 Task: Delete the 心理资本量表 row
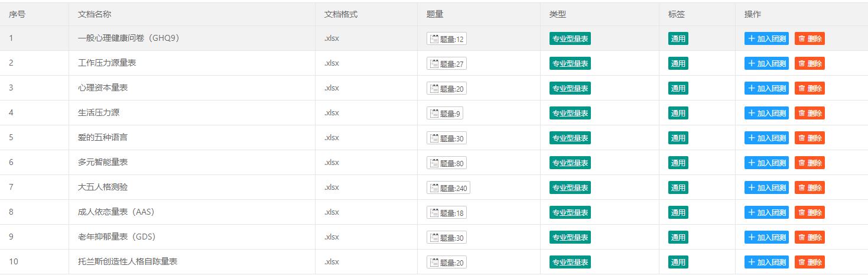tap(810, 89)
